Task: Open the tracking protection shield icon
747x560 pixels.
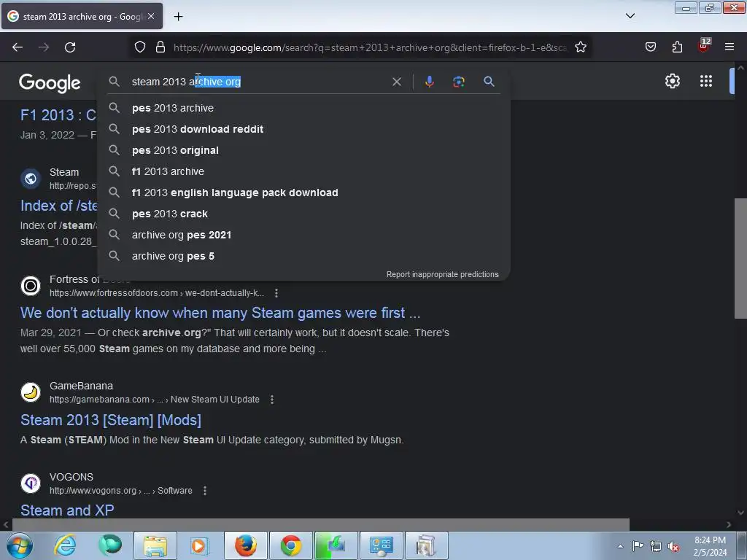Action: 139,47
